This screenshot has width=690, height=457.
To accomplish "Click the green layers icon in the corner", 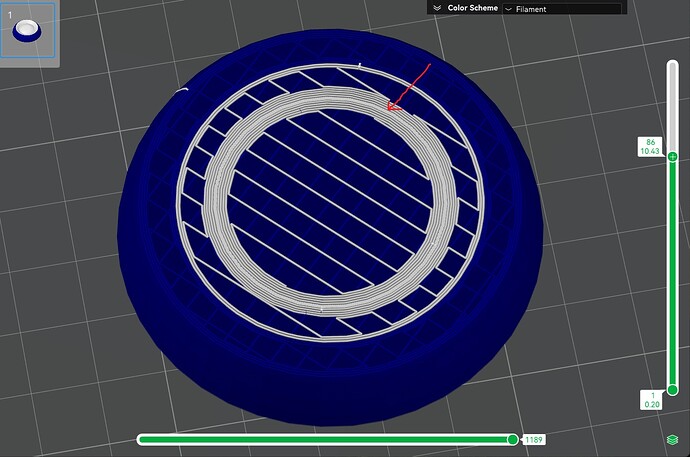I will (x=672, y=439).
